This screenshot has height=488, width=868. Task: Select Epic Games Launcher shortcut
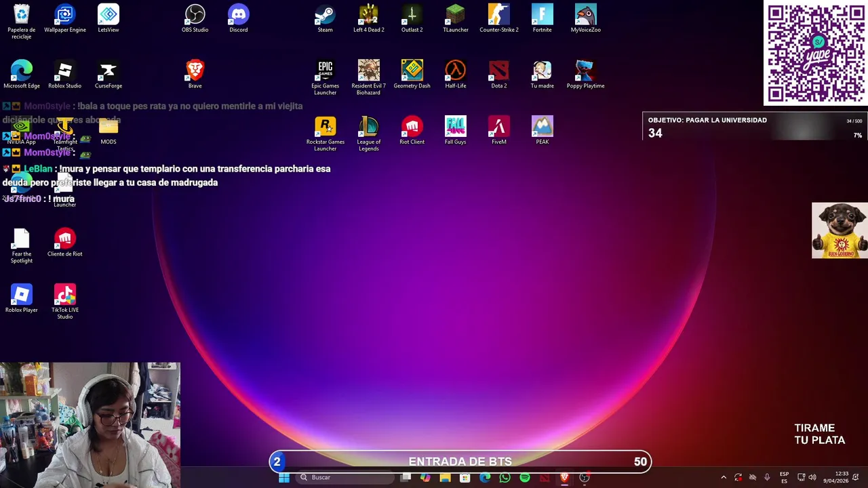[x=325, y=78]
